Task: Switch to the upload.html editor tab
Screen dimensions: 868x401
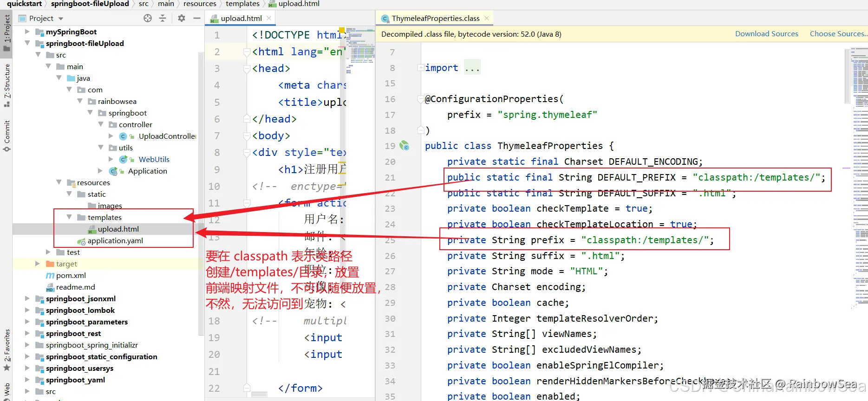Action: coord(241,19)
